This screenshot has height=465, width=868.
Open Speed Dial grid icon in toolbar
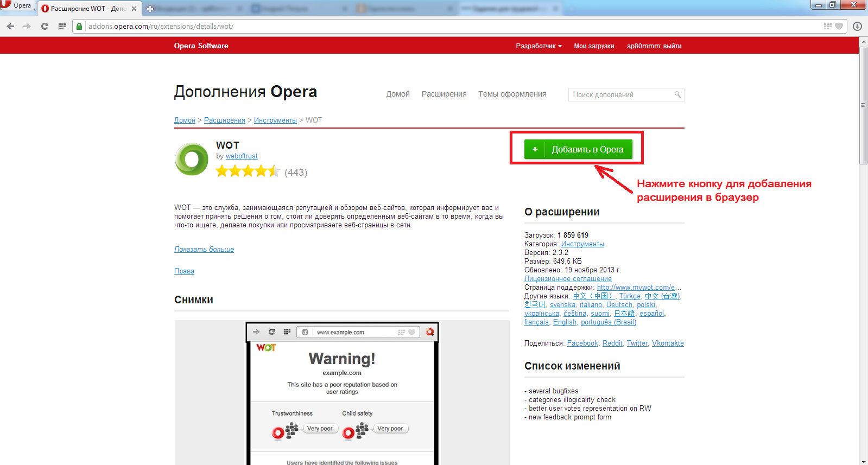pos(62,26)
